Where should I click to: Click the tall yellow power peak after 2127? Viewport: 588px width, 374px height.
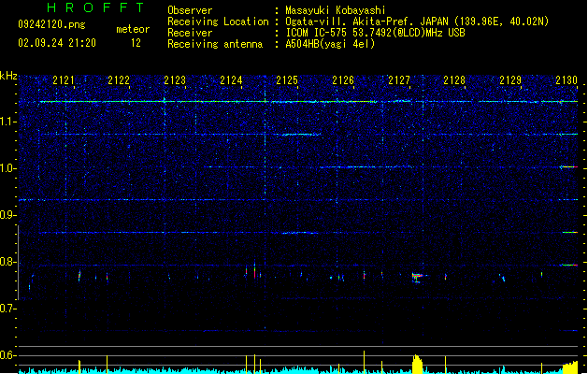tap(417, 364)
